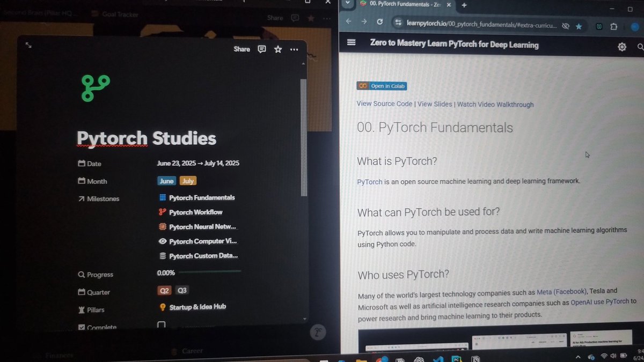Click the Who uses PyTorch? heading
The width and height of the screenshot is (644, 362).
[403, 275]
